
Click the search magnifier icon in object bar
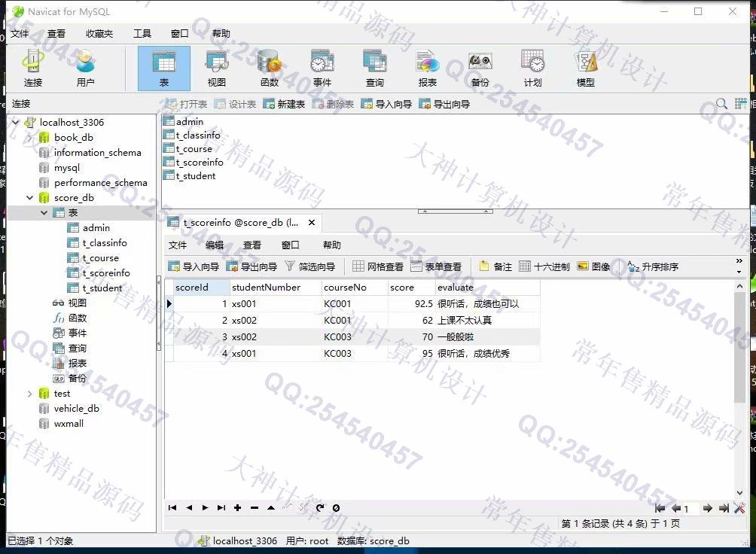[721, 103]
